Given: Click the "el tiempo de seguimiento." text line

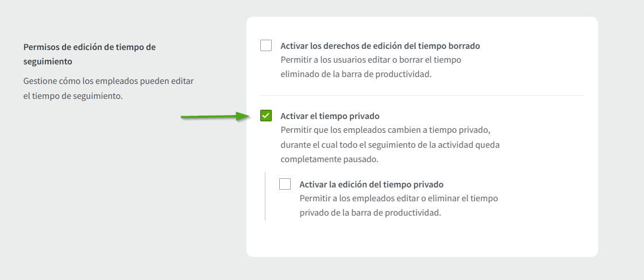Looking at the screenshot, I should (x=73, y=95).
